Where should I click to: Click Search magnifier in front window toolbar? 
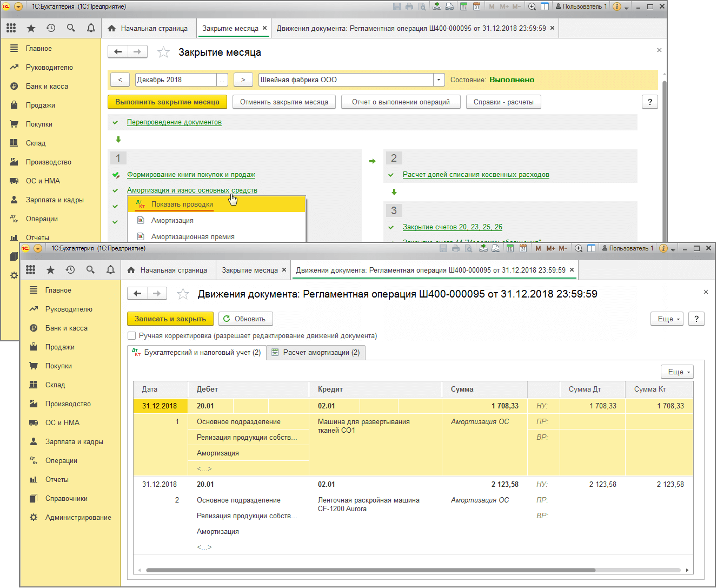pyautogui.click(x=90, y=270)
